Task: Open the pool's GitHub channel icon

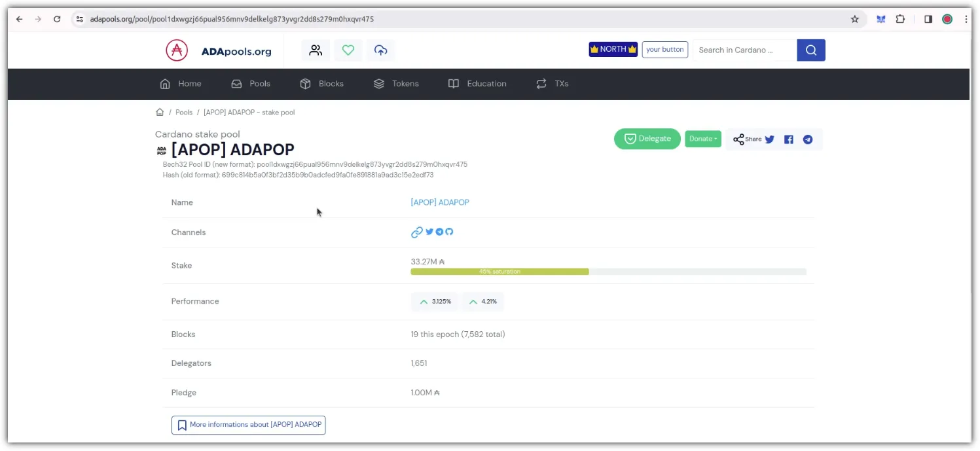Action: 449,232
